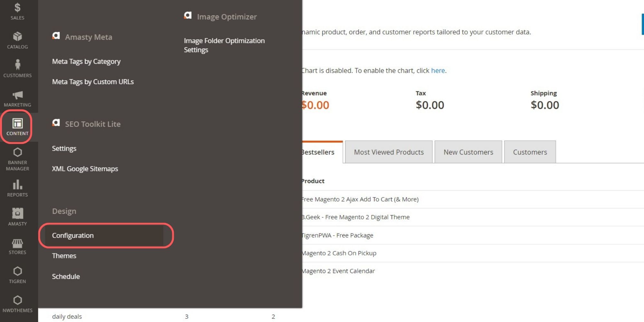Screen dimensions: 644x322
Task: Click the Image Optimizer logo icon
Action: click(188, 15)
